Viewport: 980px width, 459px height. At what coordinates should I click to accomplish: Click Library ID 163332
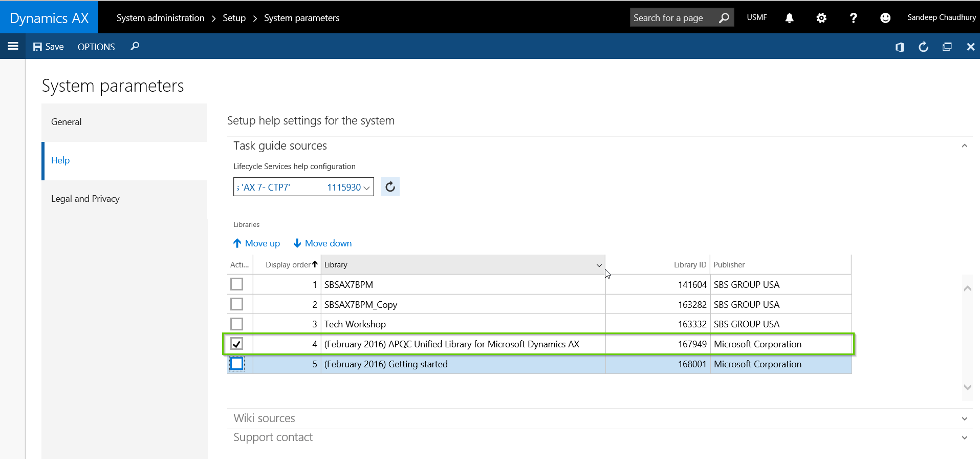tap(692, 324)
